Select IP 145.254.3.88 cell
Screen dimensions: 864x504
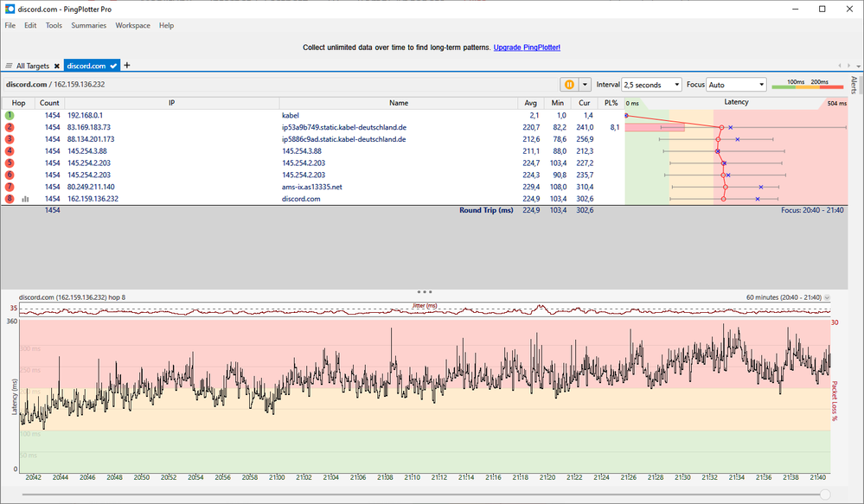click(x=87, y=151)
